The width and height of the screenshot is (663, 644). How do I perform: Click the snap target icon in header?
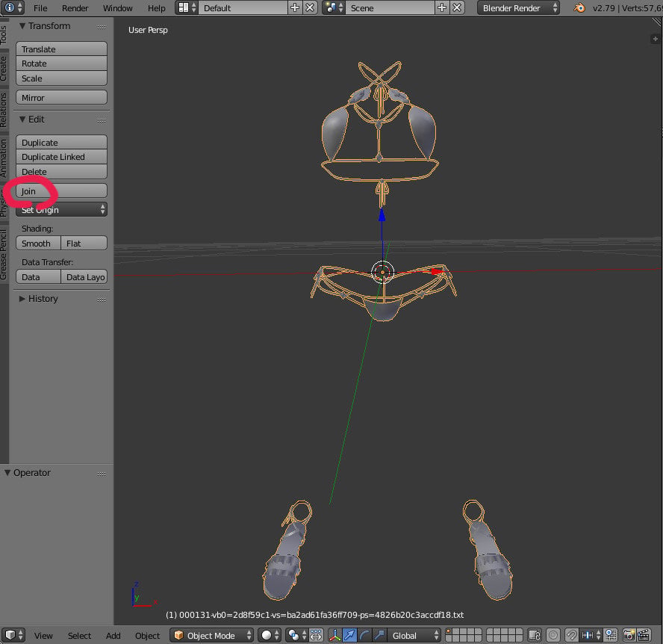click(x=611, y=635)
